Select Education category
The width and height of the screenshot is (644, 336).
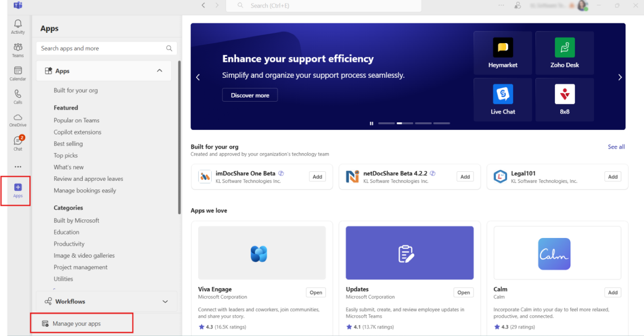(x=66, y=232)
